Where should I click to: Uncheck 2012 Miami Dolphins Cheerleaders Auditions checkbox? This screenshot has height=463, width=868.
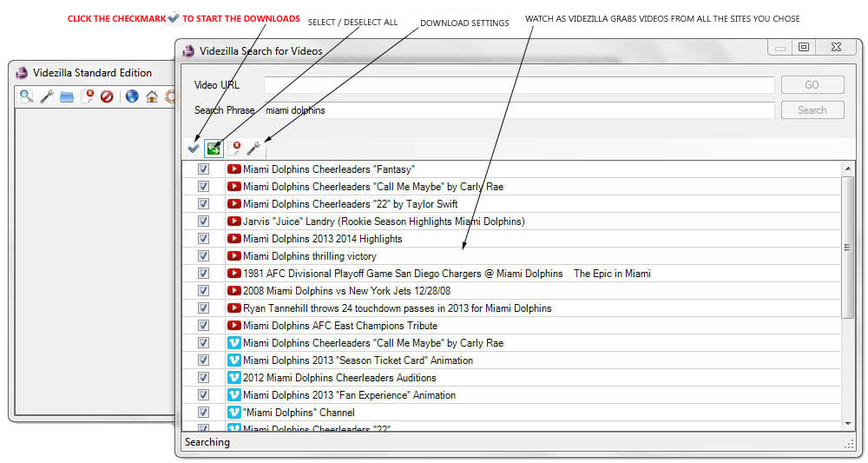204,378
